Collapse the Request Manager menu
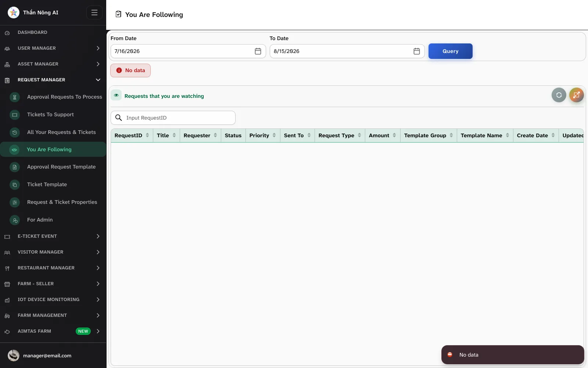The height and width of the screenshot is (368, 588). pos(98,80)
